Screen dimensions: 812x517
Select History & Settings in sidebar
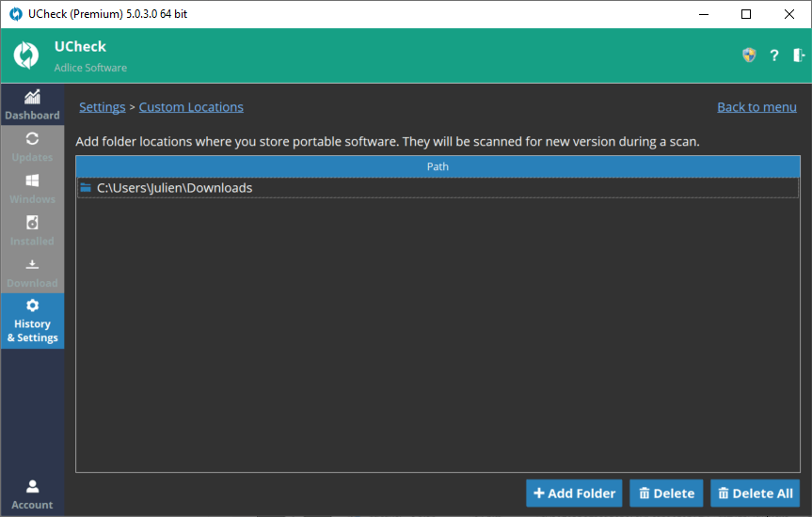point(32,321)
